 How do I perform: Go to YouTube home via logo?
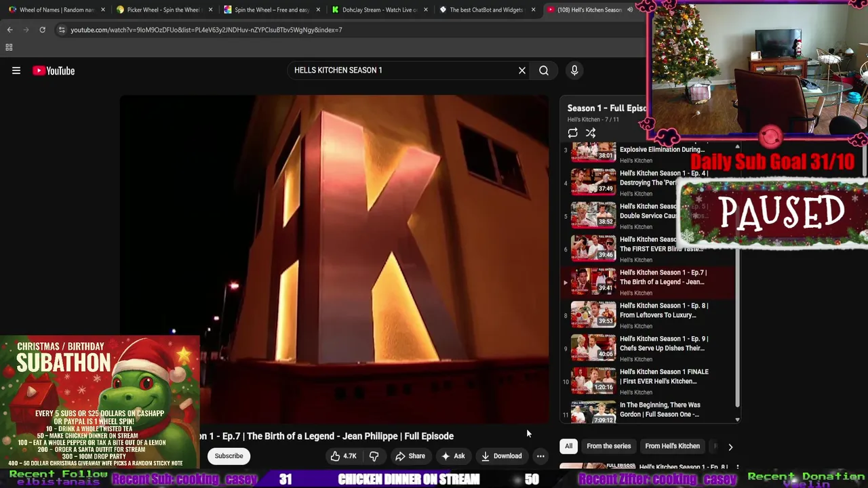tap(54, 70)
